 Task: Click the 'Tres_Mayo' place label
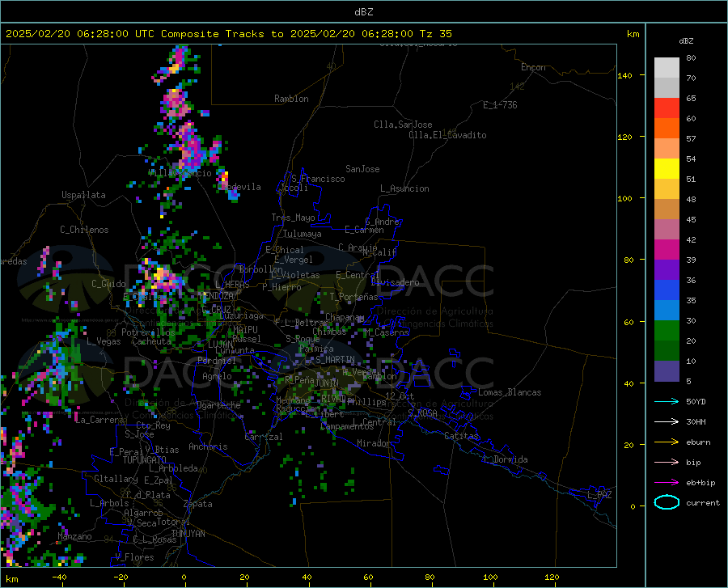[293, 218]
